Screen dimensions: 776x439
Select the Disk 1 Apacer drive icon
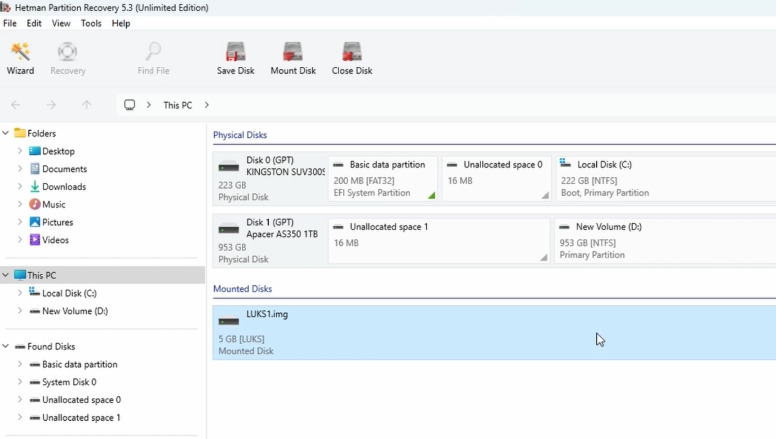(229, 229)
